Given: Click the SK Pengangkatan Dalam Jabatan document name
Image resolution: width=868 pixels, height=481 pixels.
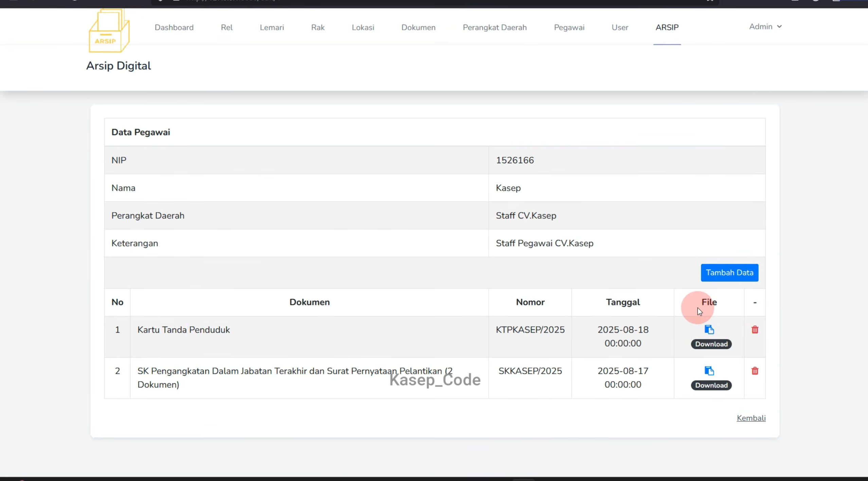Looking at the screenshot, I should tap(295, 378).
